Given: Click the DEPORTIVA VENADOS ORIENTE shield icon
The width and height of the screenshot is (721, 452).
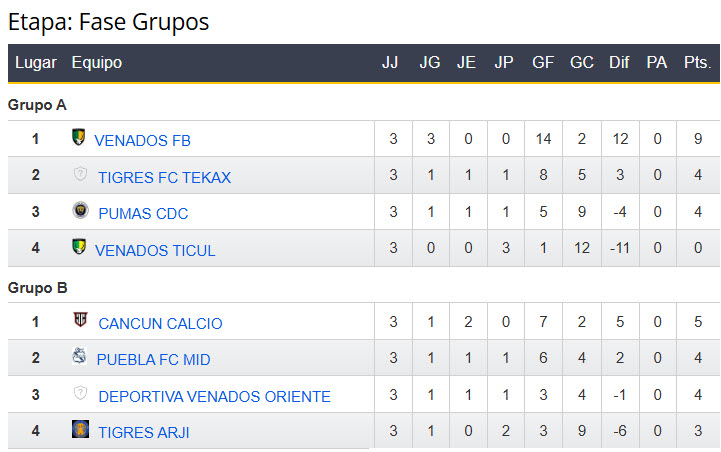Looking at the screenshot, I should 81,394.
